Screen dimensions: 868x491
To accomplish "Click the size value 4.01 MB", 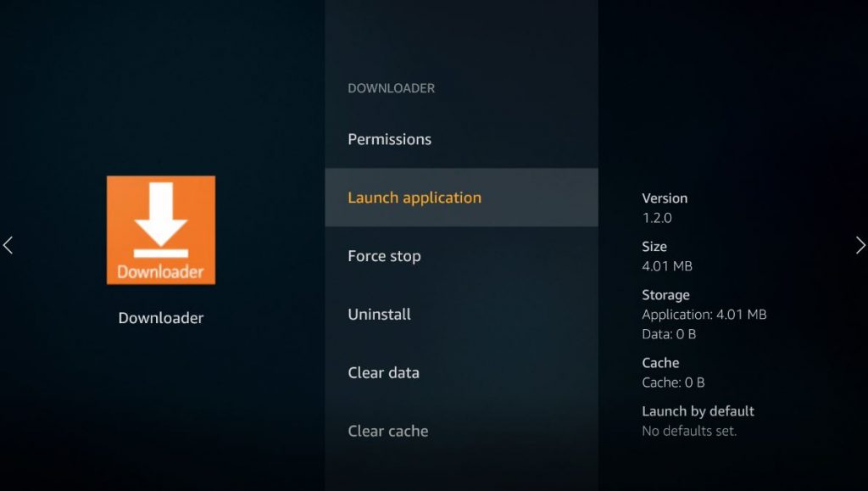I will 667,265.
